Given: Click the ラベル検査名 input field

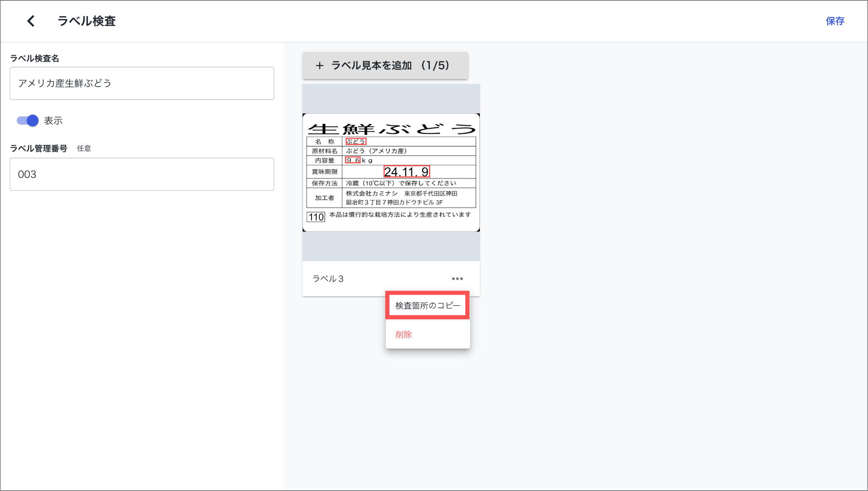Looking at the screenshot, I should [x=142, y=84].
